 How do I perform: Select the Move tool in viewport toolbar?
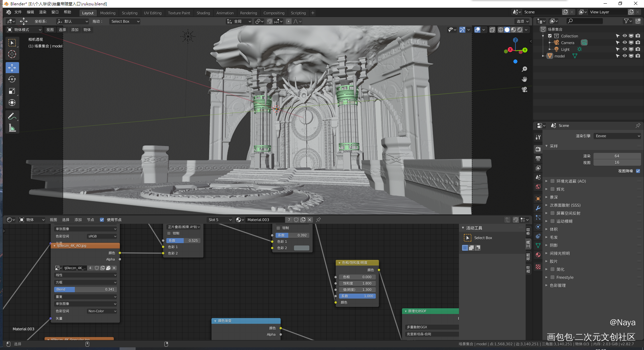[x=12, y=68]
